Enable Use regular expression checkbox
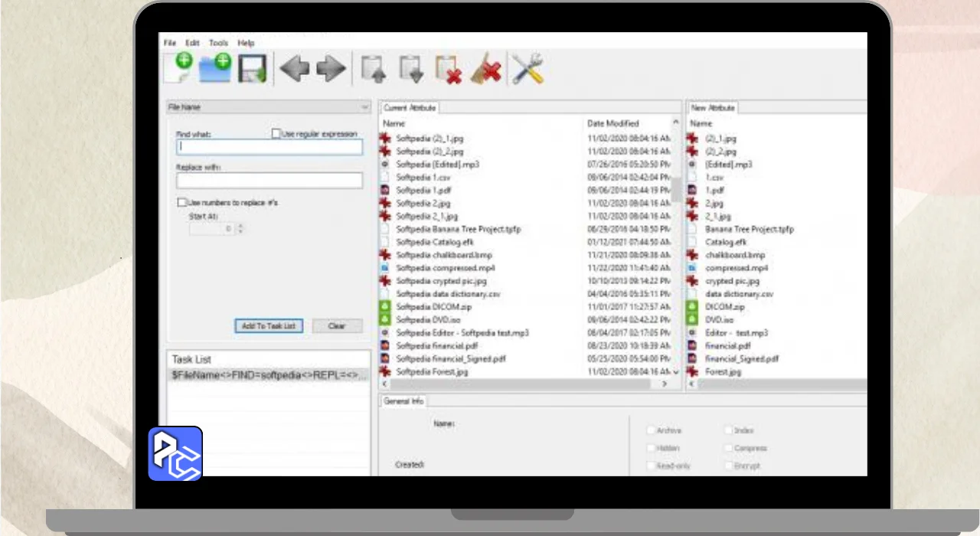 [276, 134]
